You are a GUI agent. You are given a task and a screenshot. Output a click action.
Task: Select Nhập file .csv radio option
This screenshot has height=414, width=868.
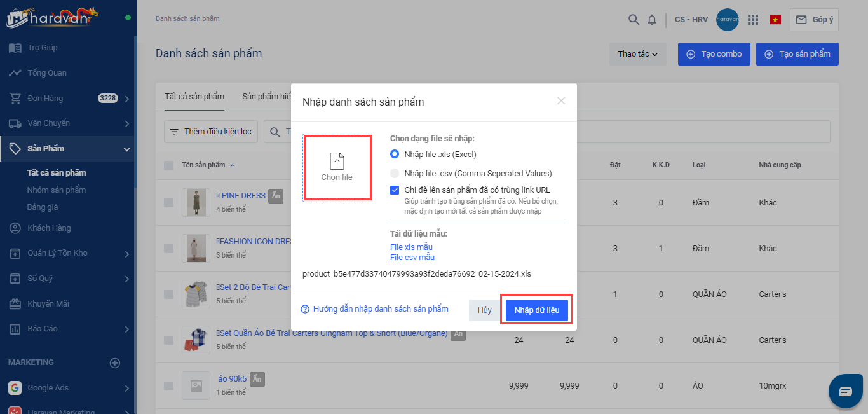pos(395,173)
